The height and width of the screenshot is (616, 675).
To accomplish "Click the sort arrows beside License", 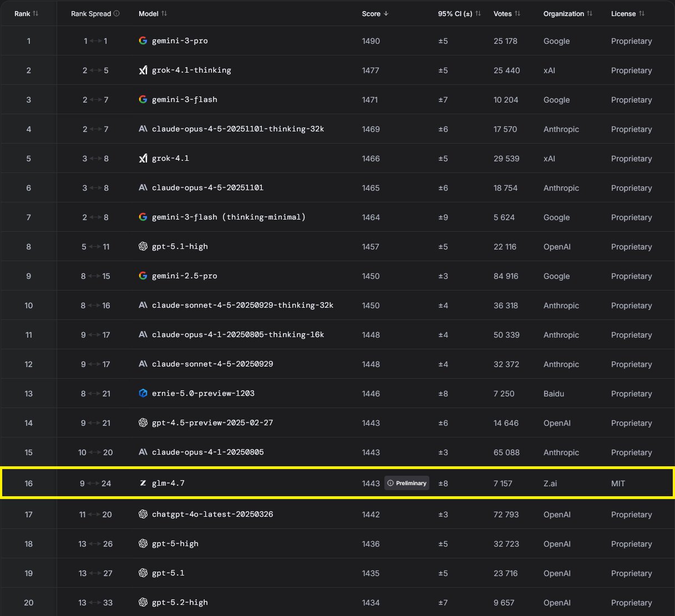I will tap(642, 13).
